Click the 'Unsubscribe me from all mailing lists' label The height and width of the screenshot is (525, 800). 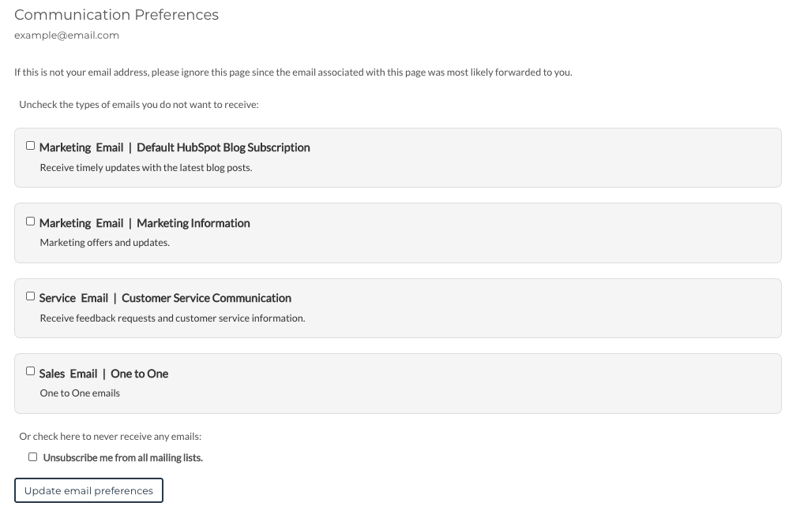pyautogui.click(x=123, y=458)
